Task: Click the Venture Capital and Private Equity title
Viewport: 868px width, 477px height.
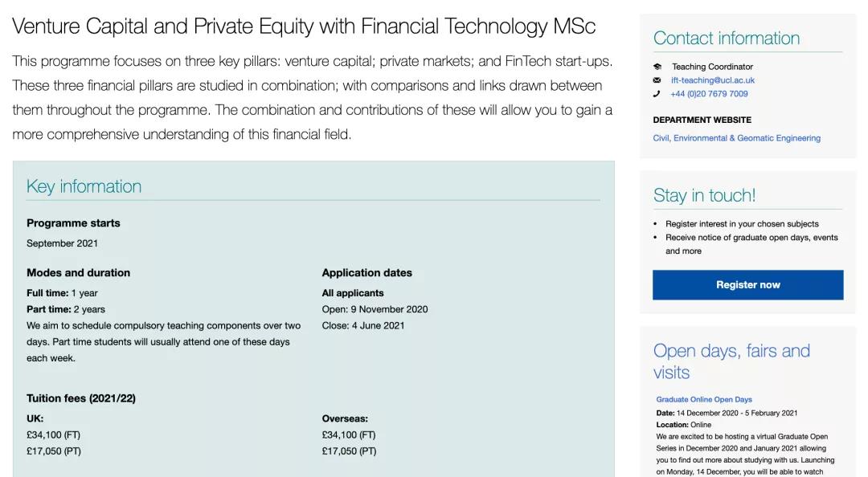Action: [x=304, y=26]
